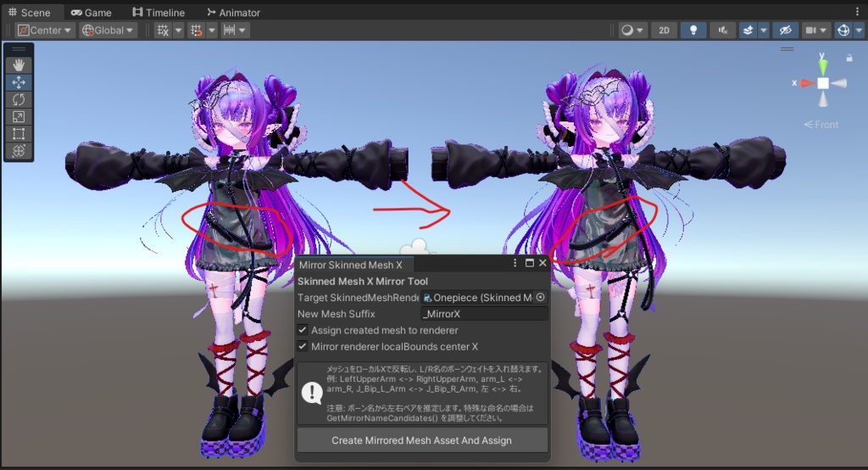Viewport: 868px width, 470px height.
Task: Click Create Mirrored Mesh Asset And Assign
Action: pos(422,440)
